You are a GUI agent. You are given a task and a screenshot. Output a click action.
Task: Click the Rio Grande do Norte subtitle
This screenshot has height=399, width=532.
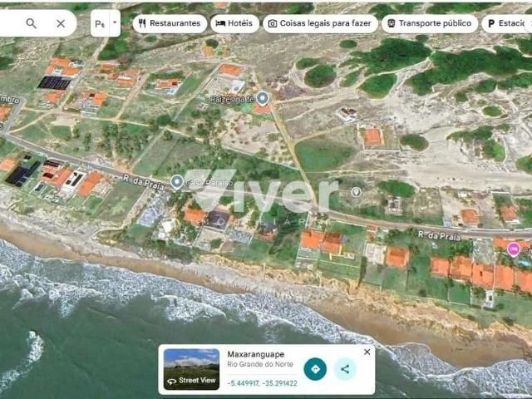(260, 364)
